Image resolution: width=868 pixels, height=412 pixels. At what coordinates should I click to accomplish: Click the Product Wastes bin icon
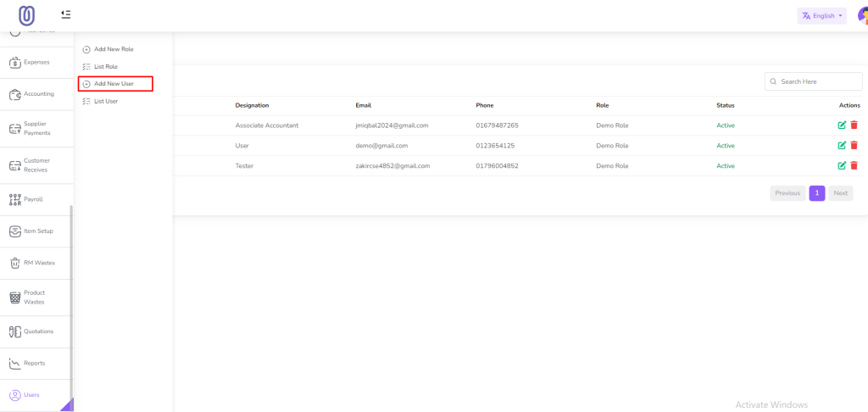(x=15, y=298)
